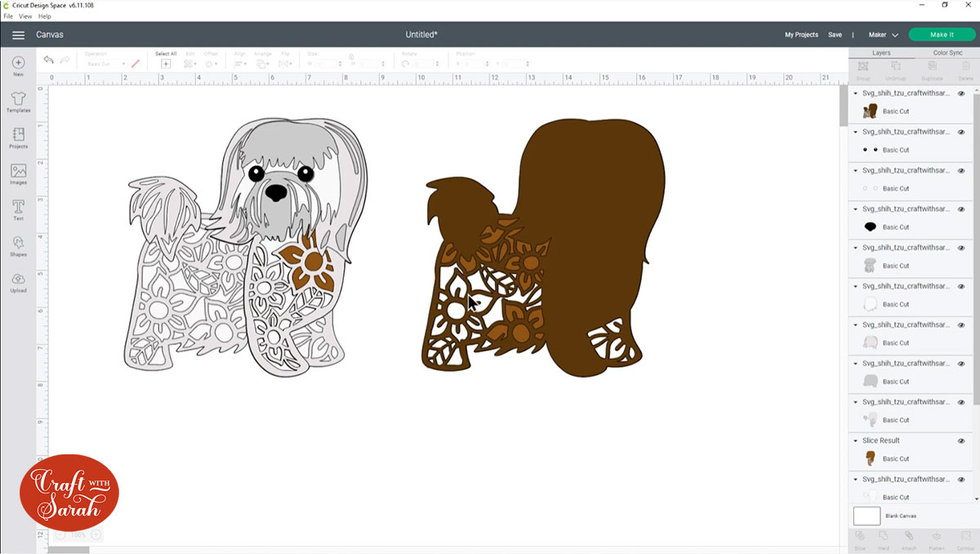Hide the black nose layer
The height and width of the screenshot is (554, 980).
point(961,209)
